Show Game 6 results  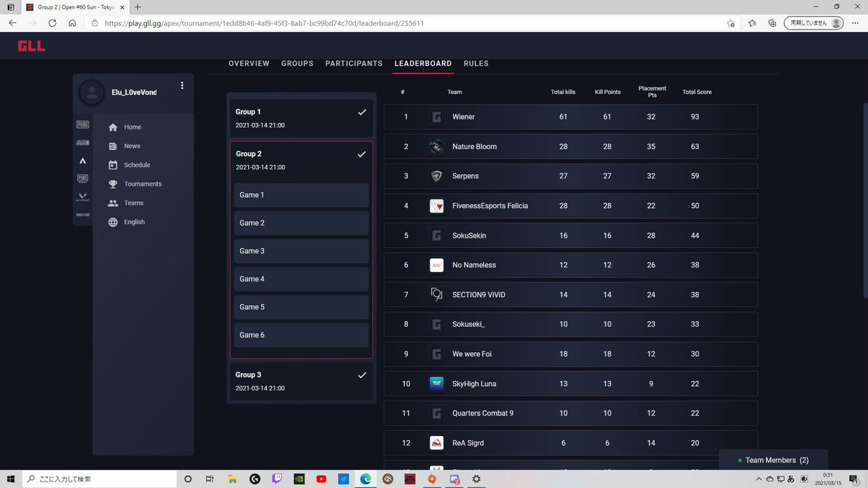tap(301, 335)
